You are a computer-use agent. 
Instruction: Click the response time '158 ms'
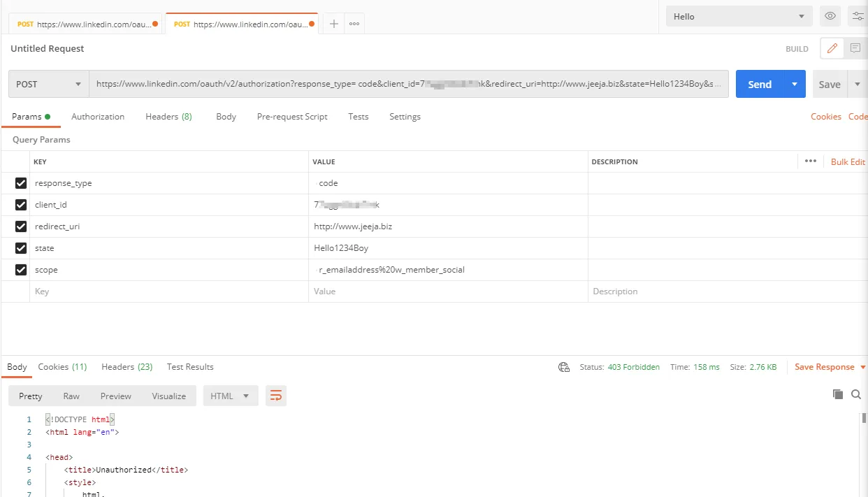(707, 367)
